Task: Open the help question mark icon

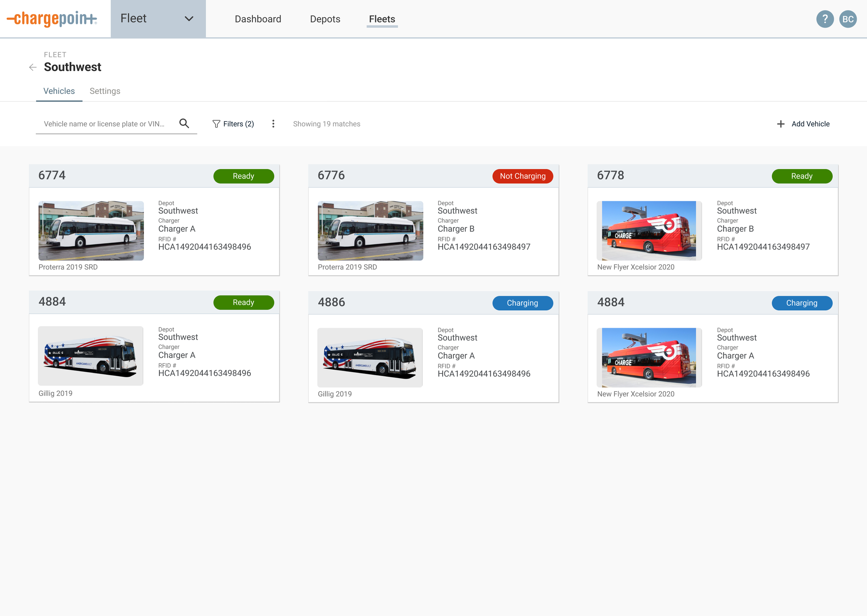Action: point(824,19)
